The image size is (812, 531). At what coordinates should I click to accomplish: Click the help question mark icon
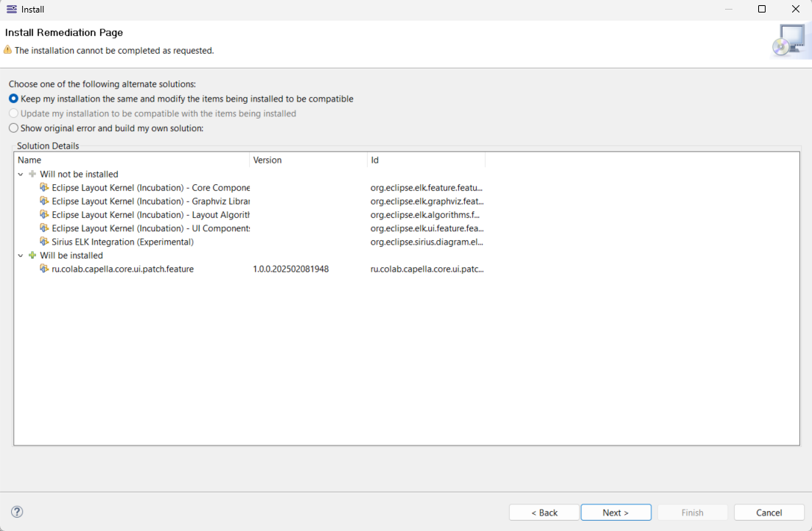(17, 512)
